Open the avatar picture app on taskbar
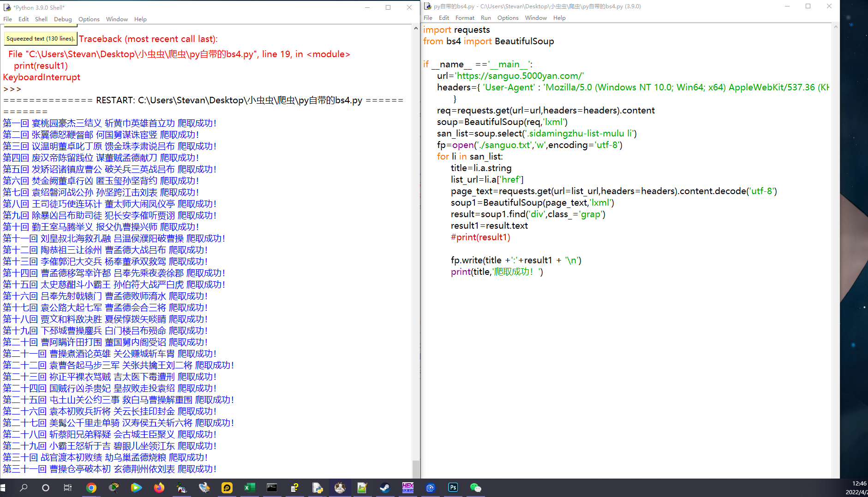This screenshot has height=497, width=868. (340, 487)
